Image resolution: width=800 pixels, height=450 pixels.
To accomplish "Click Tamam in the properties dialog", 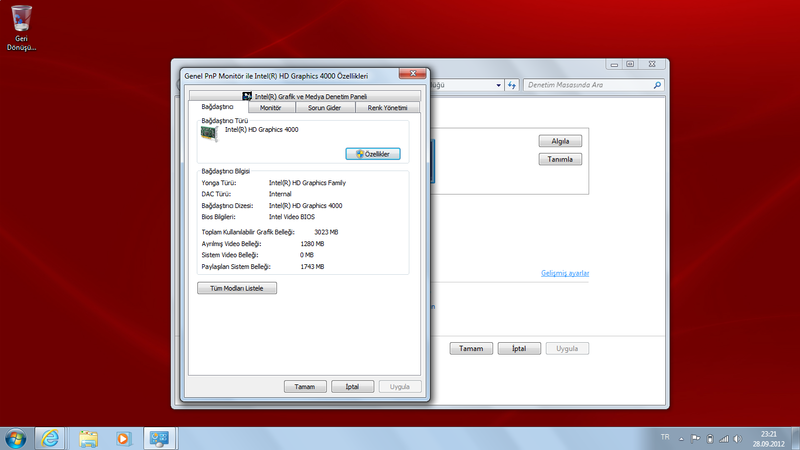I will (305, 387).
